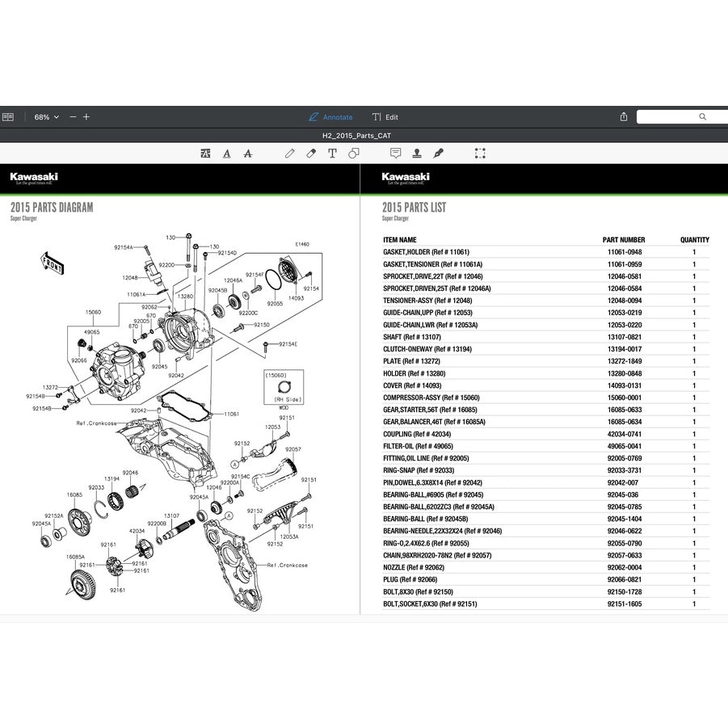This screenshot has height=728, width=728.
Task: Zoom in with the plus button
Action: [x=86, y=116]
